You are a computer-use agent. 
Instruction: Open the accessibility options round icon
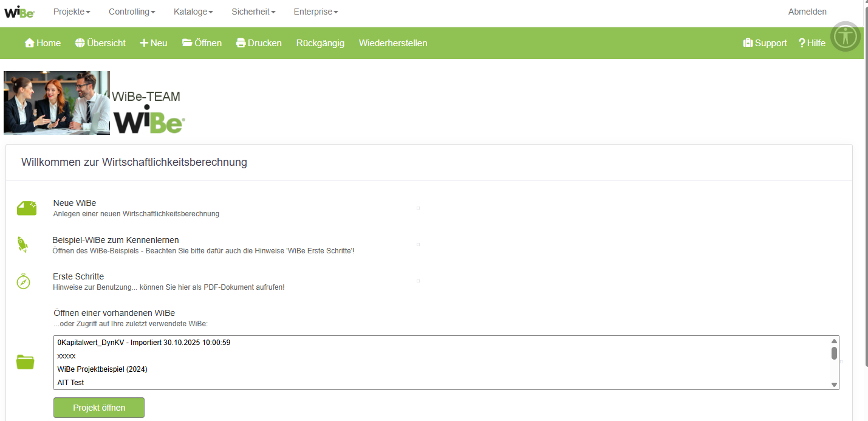(846, 36)
